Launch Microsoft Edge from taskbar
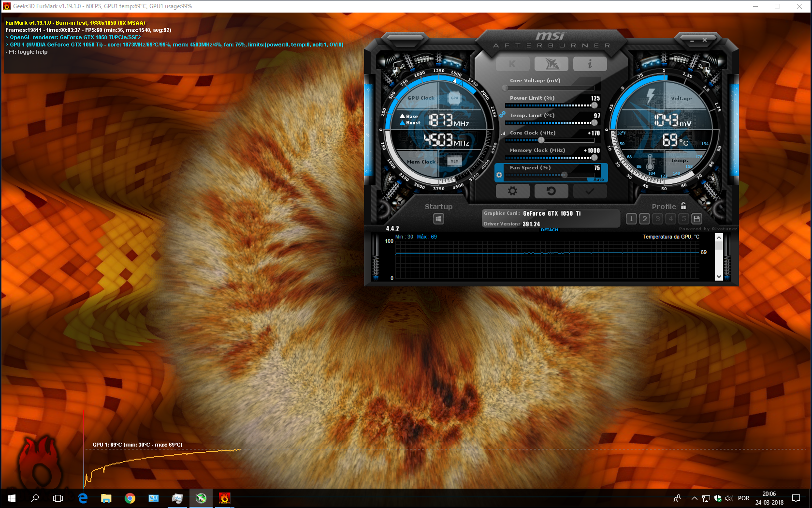The height and width of the screenshot is (508, 812). point(83,498)
